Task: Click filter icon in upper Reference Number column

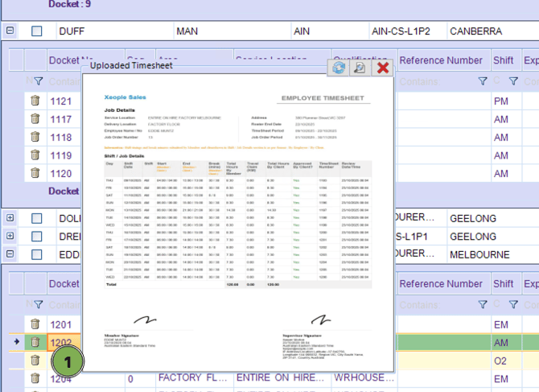Action: [483, 81]
